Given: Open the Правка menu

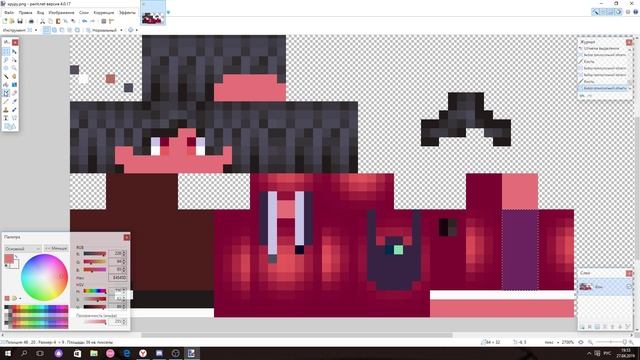Looking at the screenshot, I should click(x=25, y=13).
